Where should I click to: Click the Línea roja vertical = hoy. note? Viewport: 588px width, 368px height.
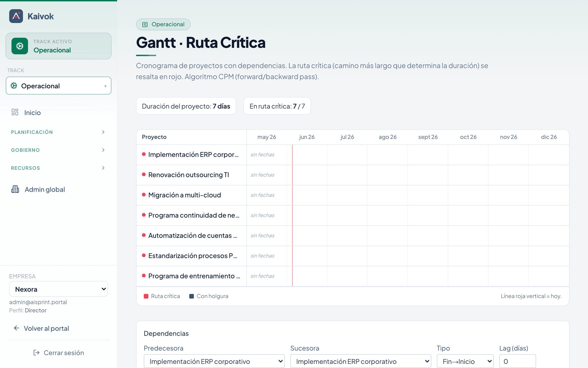(531, 296)
